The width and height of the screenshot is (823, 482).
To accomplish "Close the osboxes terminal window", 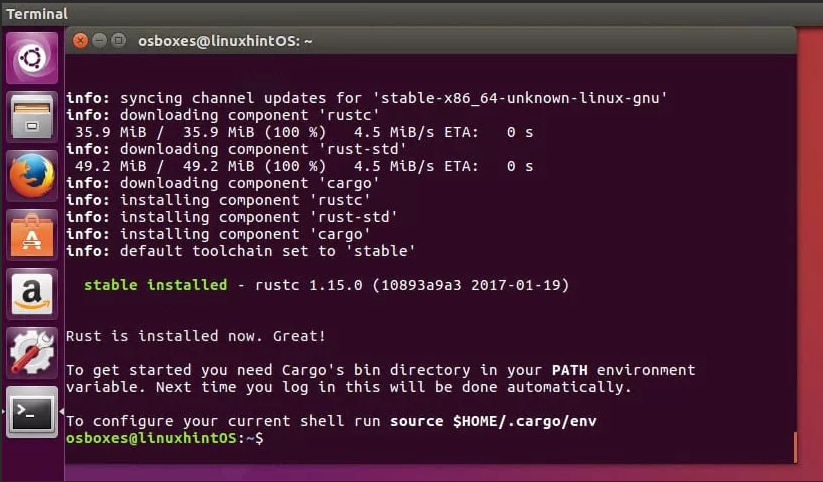I will (80, 40).
